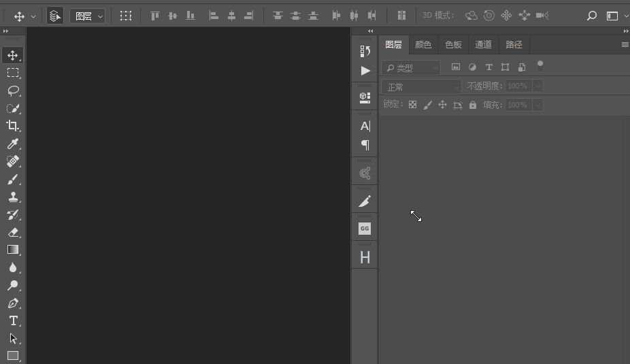Open the 不透明度 opacity dropdown arrow
Screen dimensions: 630x364
(537, 86)
